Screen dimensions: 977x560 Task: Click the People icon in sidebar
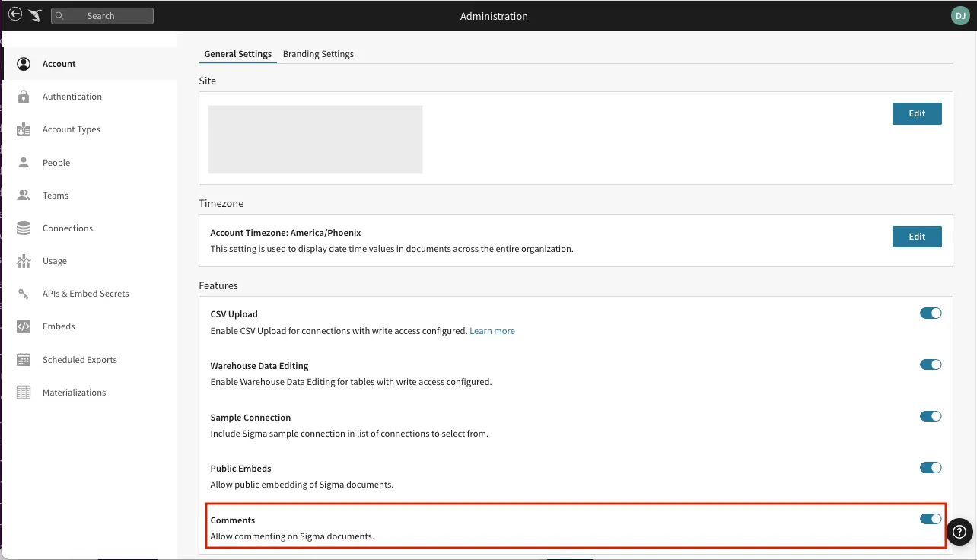tap(24, 163)
